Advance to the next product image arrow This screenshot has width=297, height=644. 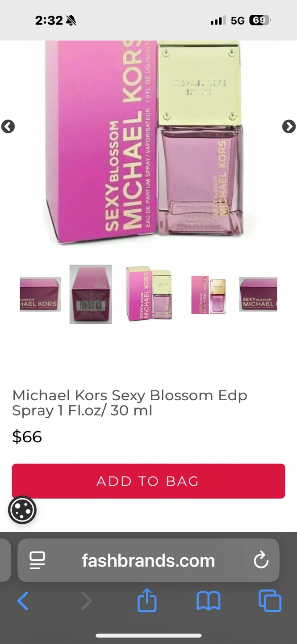tap(289, 127)
